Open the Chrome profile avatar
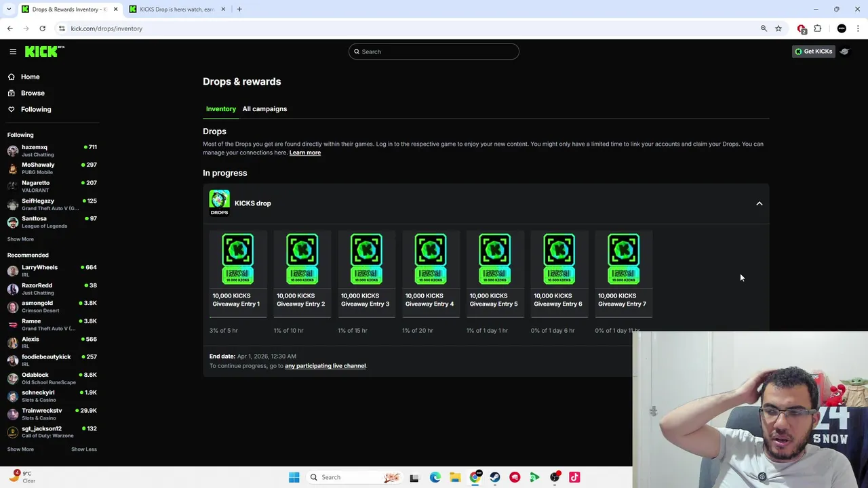This screenshot has width=868, height=488. [x=842, y=28]
